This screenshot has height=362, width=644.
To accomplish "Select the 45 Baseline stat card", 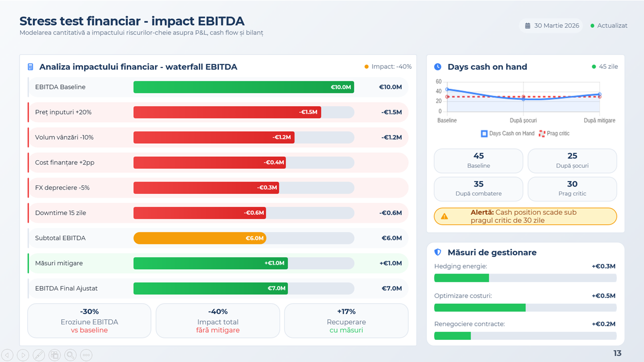I will 478,161.
